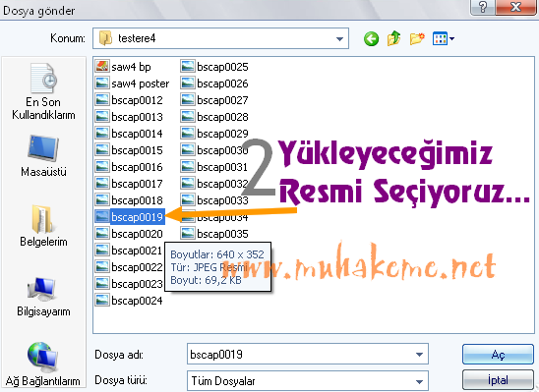Image resolution: width=539 pixels, height=392 pixels.
Task: Select image file bscap0023
Action: click(129, 284)
